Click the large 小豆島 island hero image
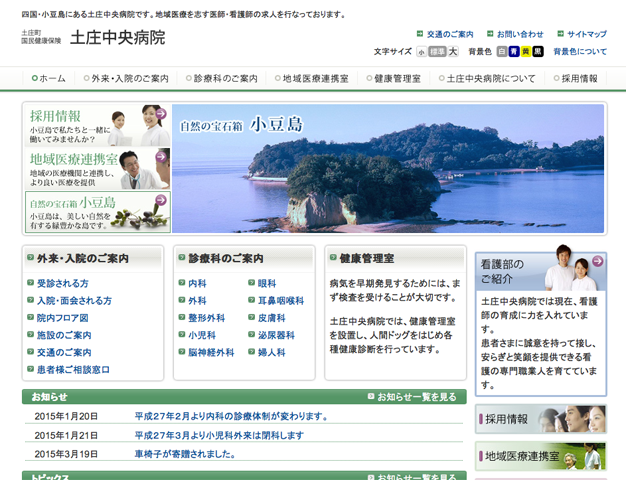626x480 pixels. 388,169
